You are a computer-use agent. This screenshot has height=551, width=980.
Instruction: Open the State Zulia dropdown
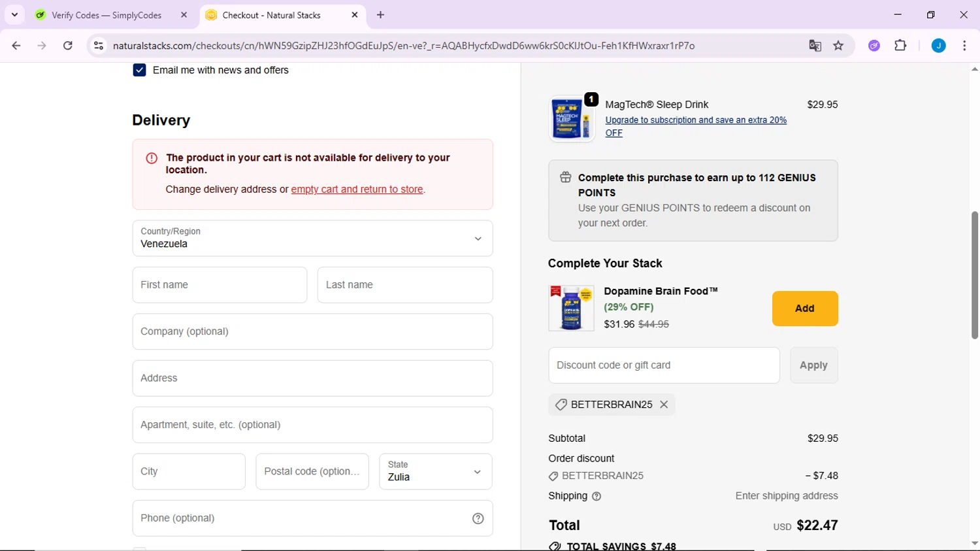[x=436, y=471]
